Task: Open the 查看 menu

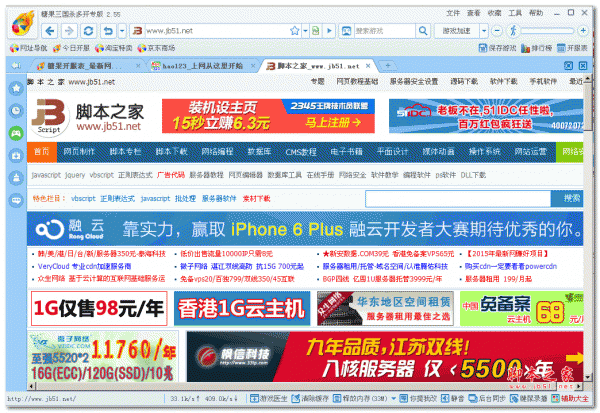Action: (x=473, y=13)
